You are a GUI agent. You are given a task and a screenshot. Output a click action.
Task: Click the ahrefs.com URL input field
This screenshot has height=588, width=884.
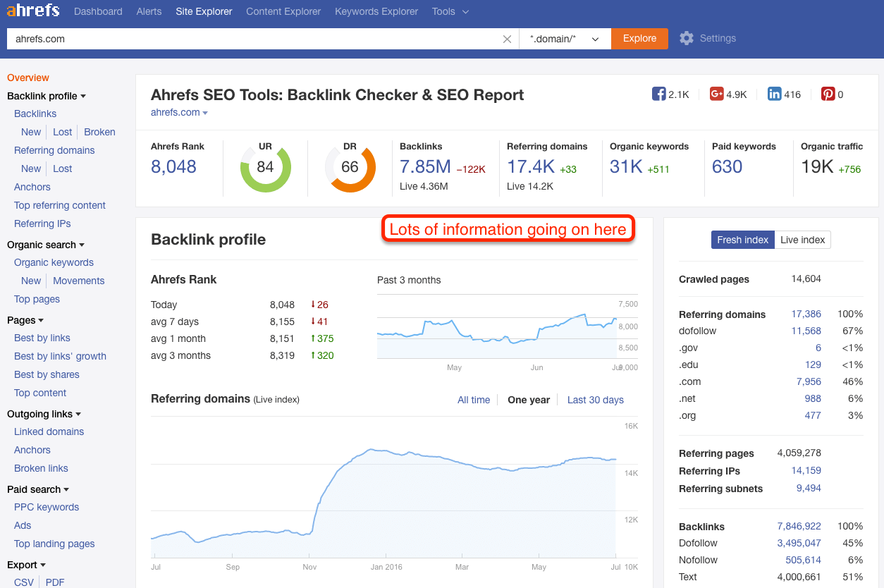[x=254, y=39]
